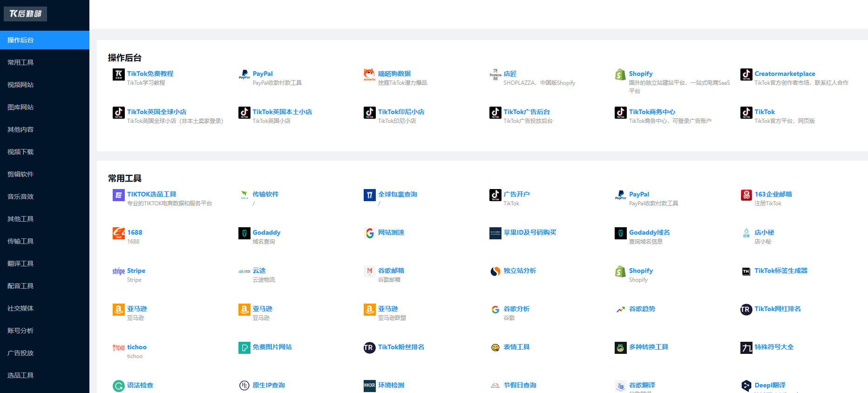This screenshot has width=868, height=393.
Task: Open the Creatormarketplace link
Action: (785, 74)
